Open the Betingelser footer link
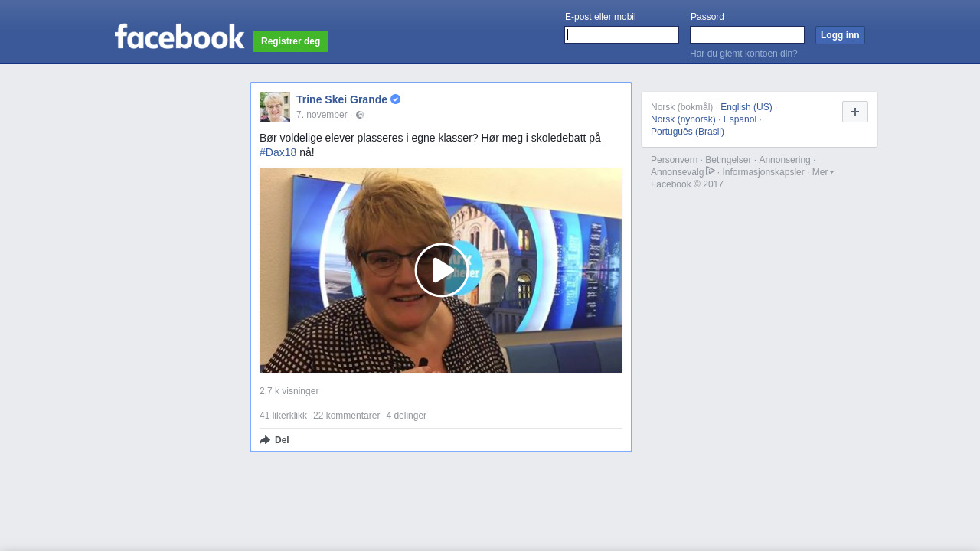The image size is (980, 551). pos(728,160)
